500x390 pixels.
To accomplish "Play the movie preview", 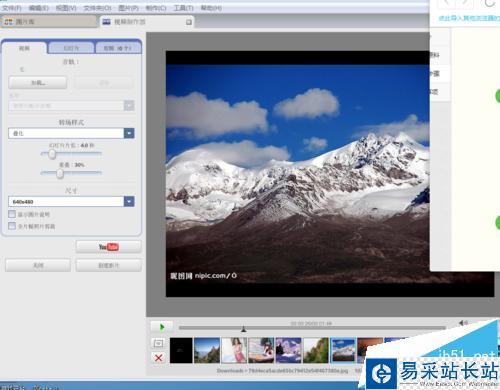I will (162, 327).
